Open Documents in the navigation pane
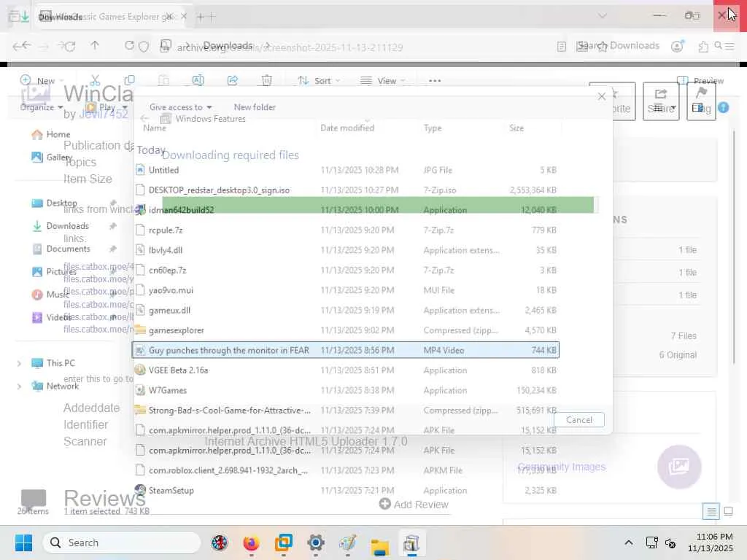Image resolution: width=747 pixels, height=560 pixels. 61,249
